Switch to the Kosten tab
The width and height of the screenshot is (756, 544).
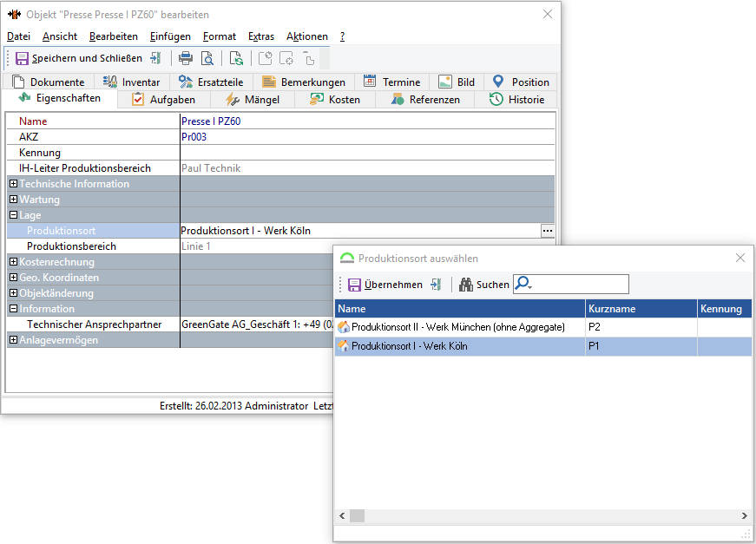[335, 100]
